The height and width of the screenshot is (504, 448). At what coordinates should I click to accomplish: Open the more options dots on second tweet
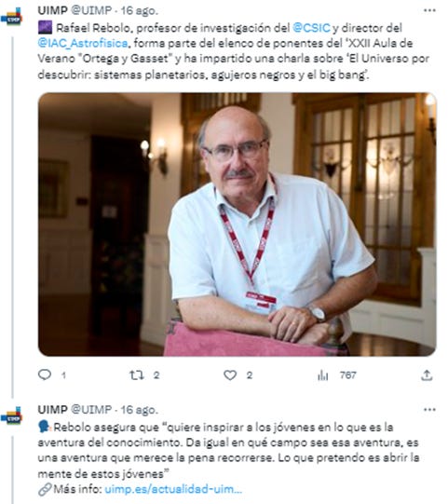tap(429, 410)
